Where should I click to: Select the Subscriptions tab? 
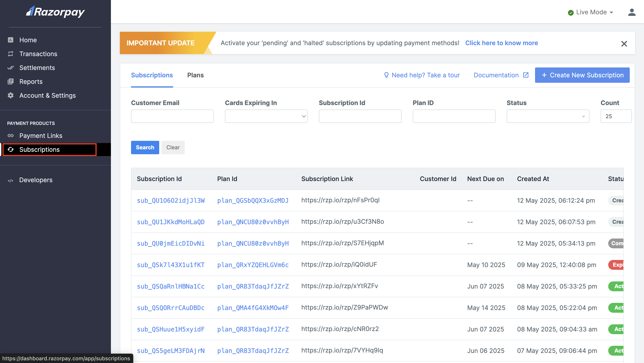(x=152, y=75)
